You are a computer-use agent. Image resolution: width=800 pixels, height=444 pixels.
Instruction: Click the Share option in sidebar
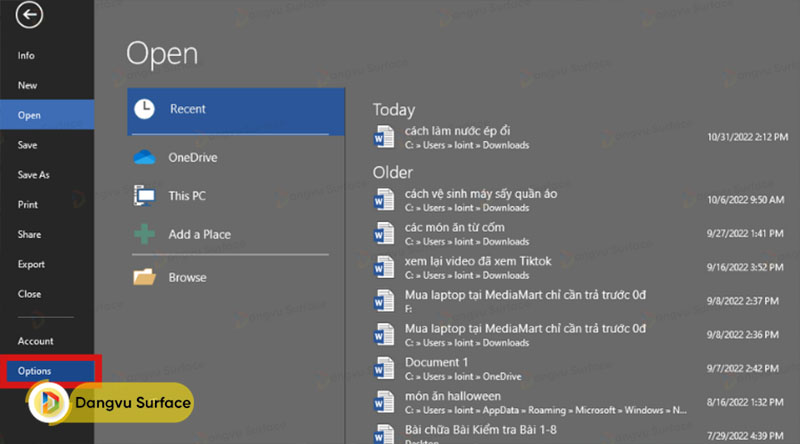coord(29,234)
